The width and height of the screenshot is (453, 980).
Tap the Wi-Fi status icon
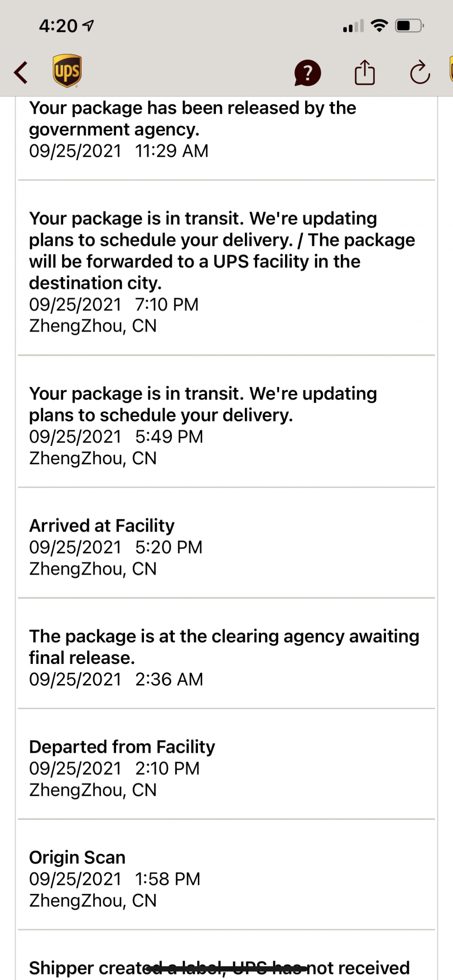click(x=379, y=25)
